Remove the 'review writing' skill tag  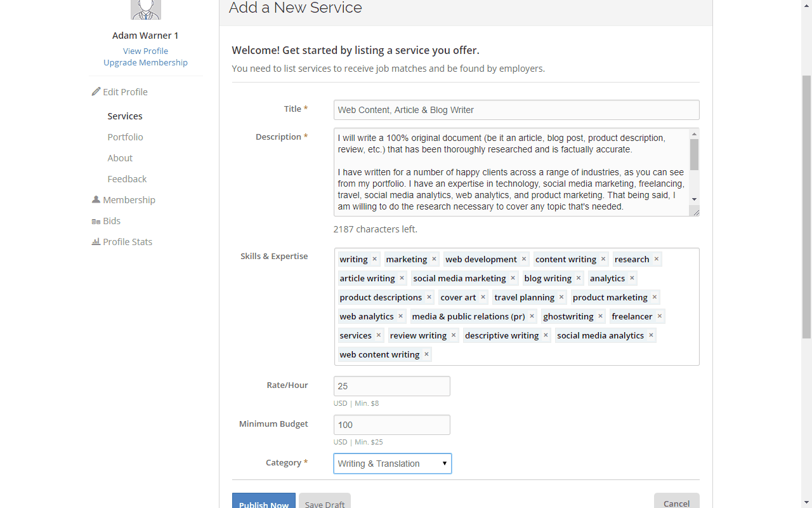coord(454,335)
